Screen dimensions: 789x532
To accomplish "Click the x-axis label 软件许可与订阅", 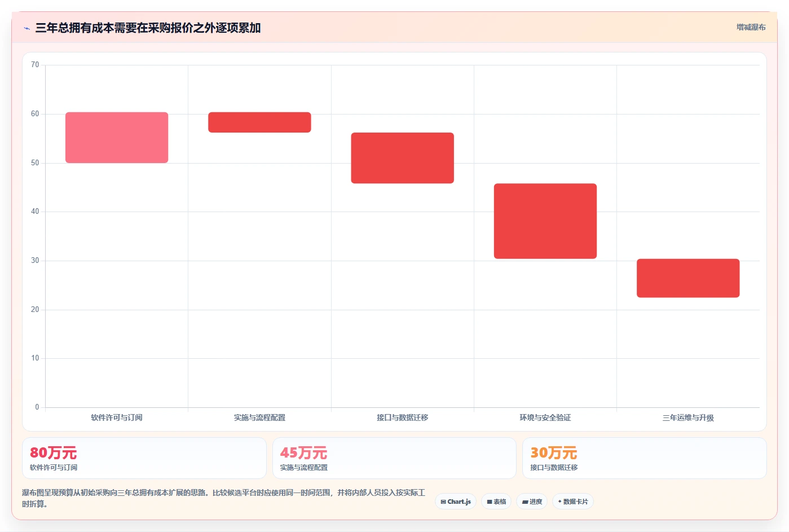I will point(117,417).
